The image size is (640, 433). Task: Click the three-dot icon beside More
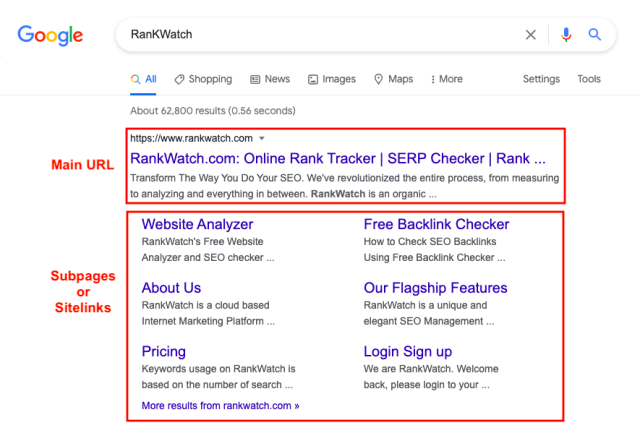coord(433,80)
